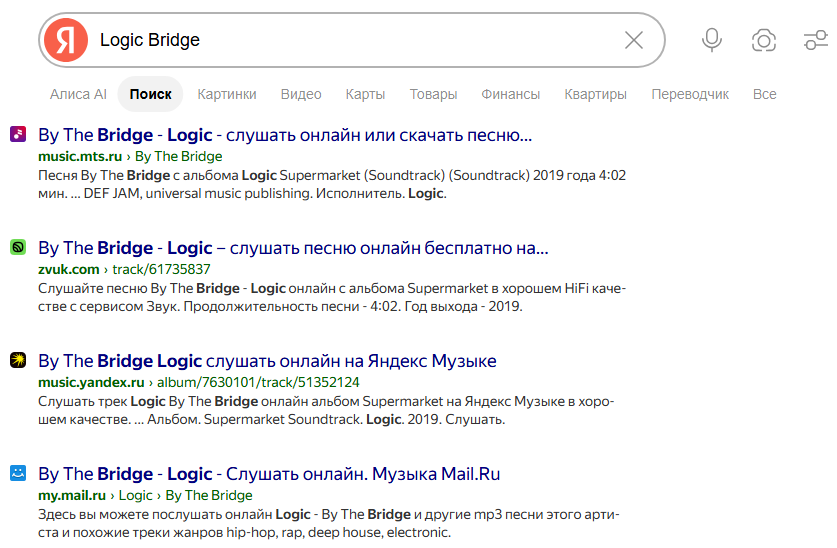Focus the search field containing Logic Bridge
The image size is (837, 548).
point(352,40)
